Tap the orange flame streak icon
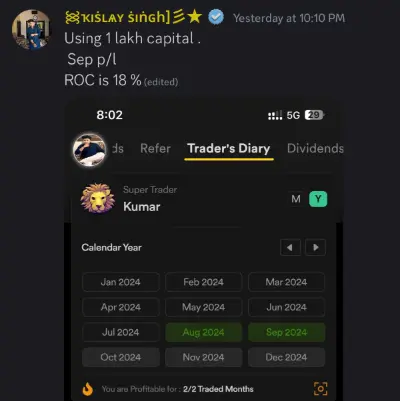 [87, 389]
